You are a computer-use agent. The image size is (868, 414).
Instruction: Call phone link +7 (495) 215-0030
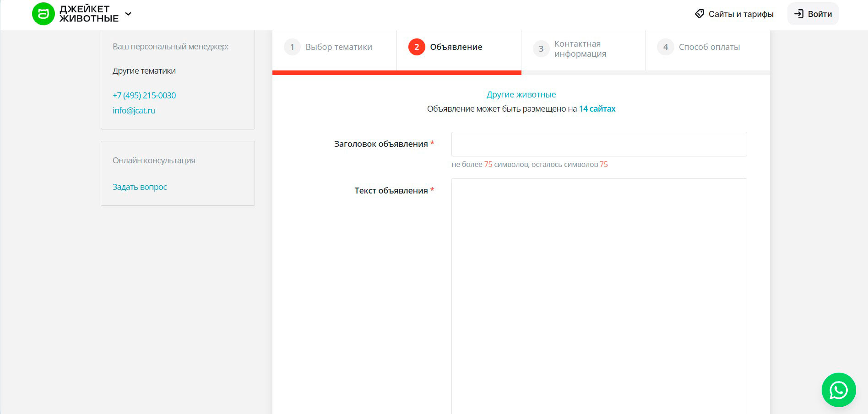[x=144, y=96]
